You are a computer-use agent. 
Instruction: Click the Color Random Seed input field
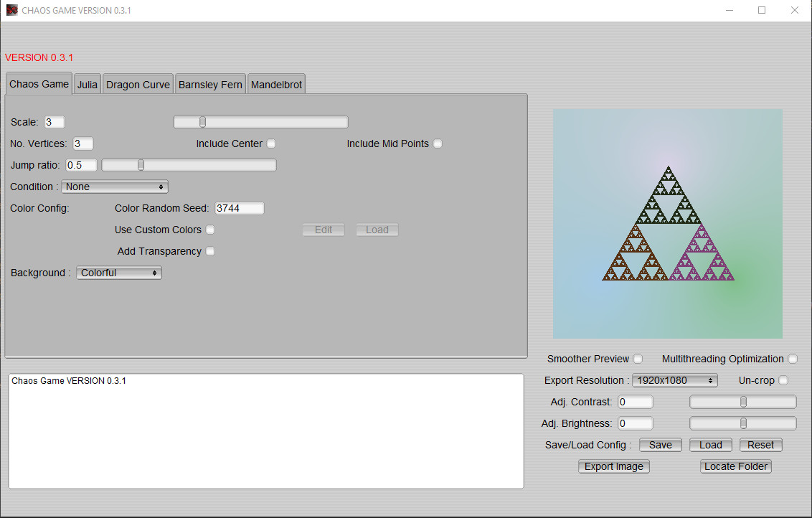pos(239,208)
